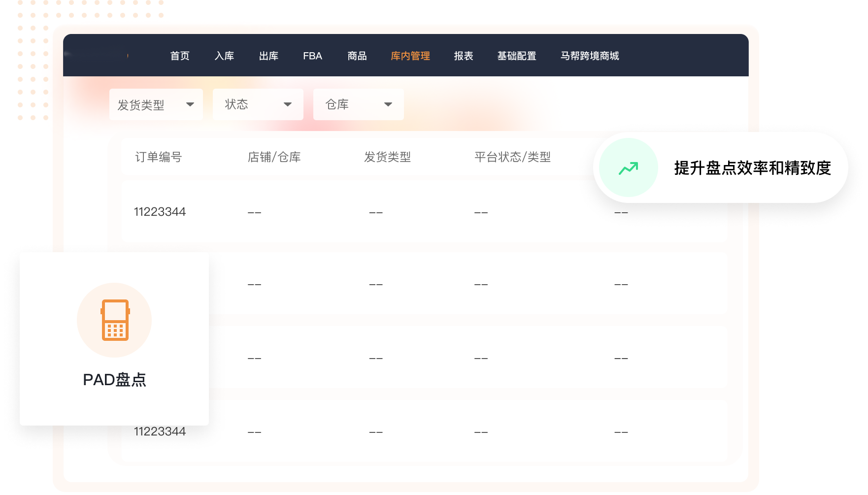
Task: Expand the 发货类型 dropdown arrow
Action: 190,104
